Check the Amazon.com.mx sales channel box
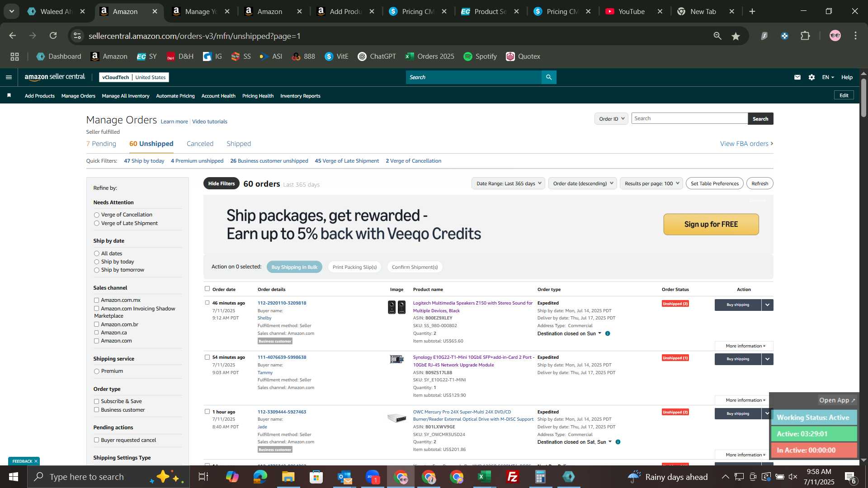 [96, 300]
